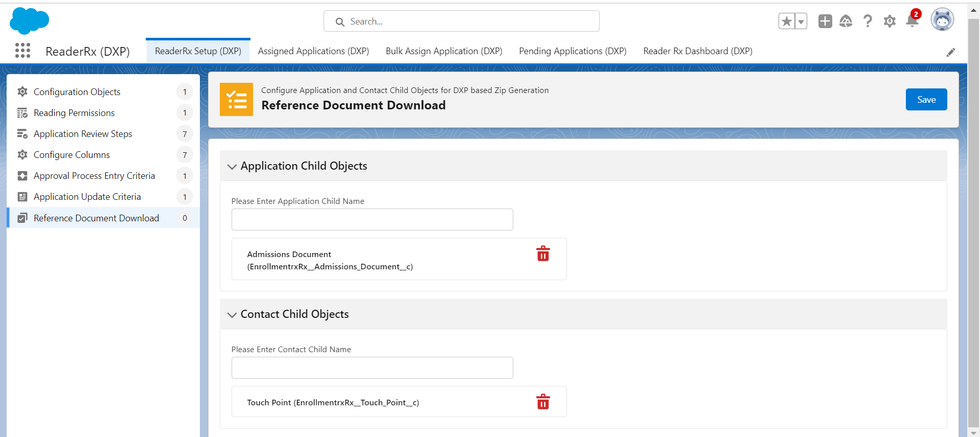The width and height of the screenshot is (980, 437).
Task: Open the favorites list dropdown arrow
Action: [x=801, y=21]
